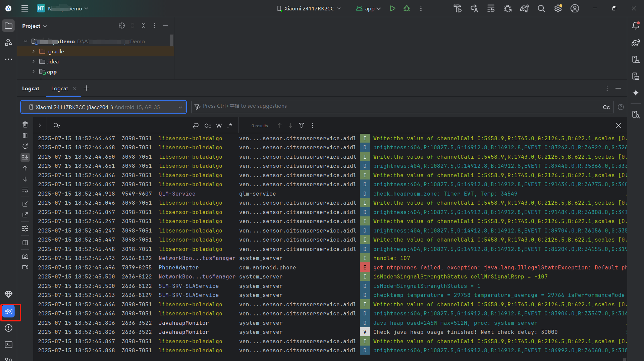644x361 pixels.
Task: Start a screen recording of the device
Action: (x=25, y=267)
